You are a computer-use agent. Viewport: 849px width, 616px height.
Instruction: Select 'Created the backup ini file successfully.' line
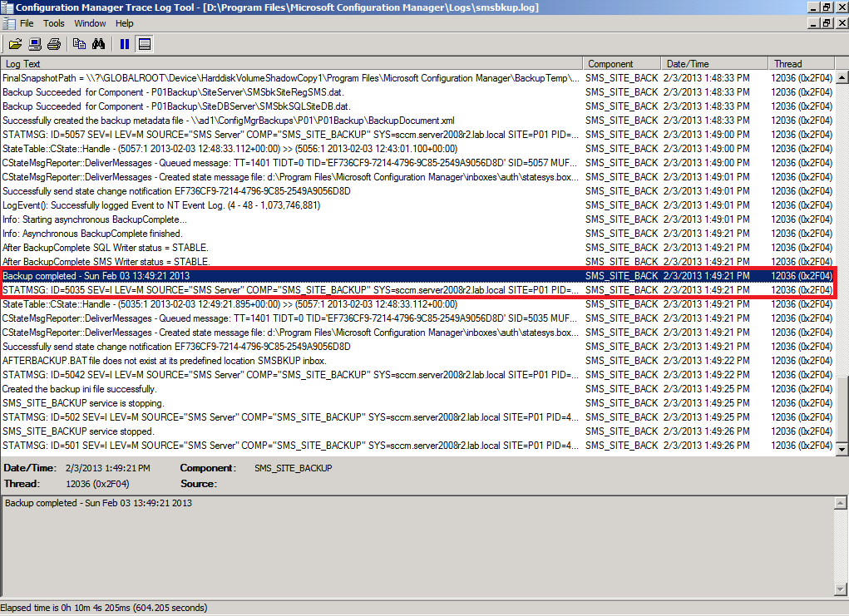pyautogui.click(x=417, y=389)
